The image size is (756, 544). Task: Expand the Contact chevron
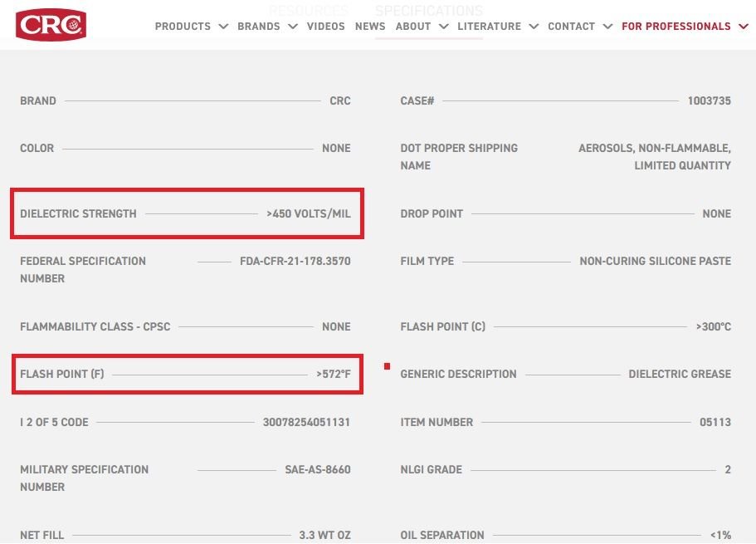pyautogui.click(x=608, y=27)
